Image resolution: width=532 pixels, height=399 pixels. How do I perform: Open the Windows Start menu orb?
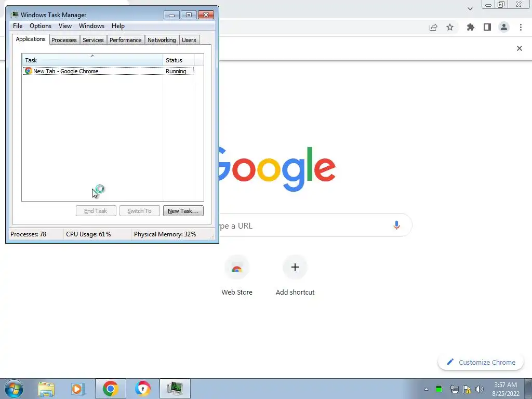pos(14,389)
